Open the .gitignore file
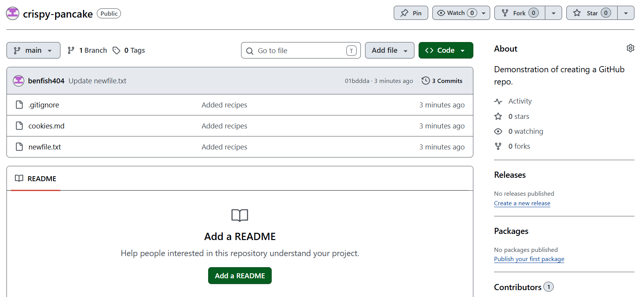 (x=44, y=105)
